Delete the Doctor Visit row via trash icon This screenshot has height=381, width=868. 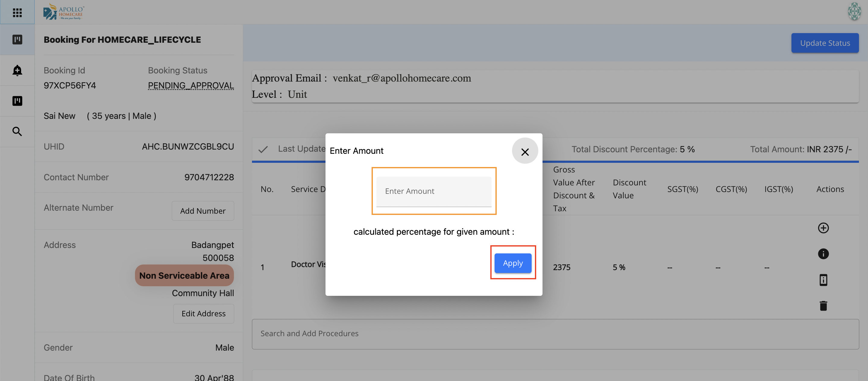pos(823,305)
